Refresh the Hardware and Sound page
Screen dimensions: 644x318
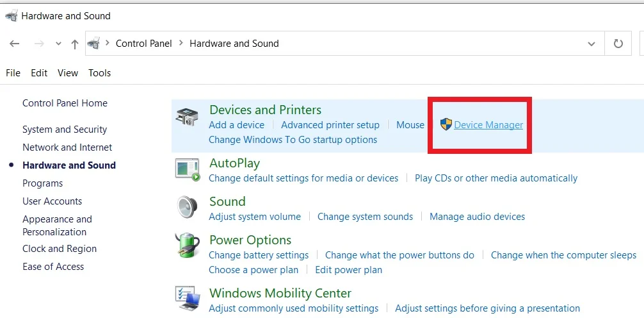pyautogui.click(x=618, y=44)
